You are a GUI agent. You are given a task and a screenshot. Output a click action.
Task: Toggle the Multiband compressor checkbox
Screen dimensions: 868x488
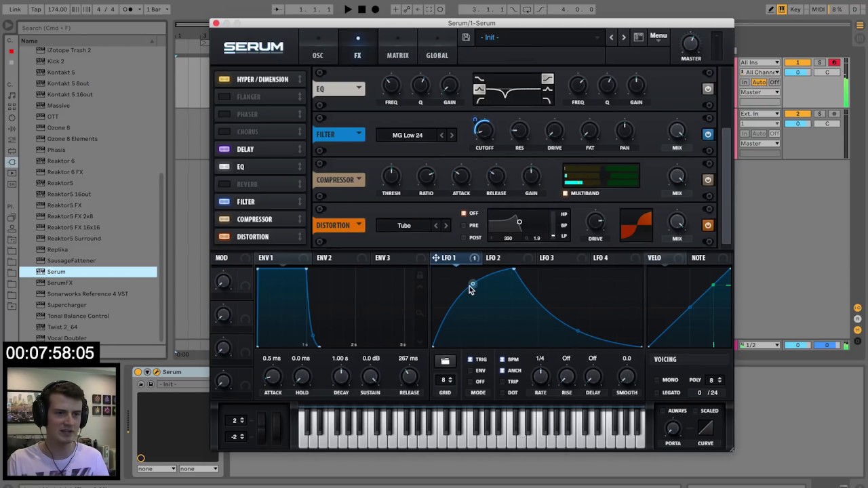point(565,193)
